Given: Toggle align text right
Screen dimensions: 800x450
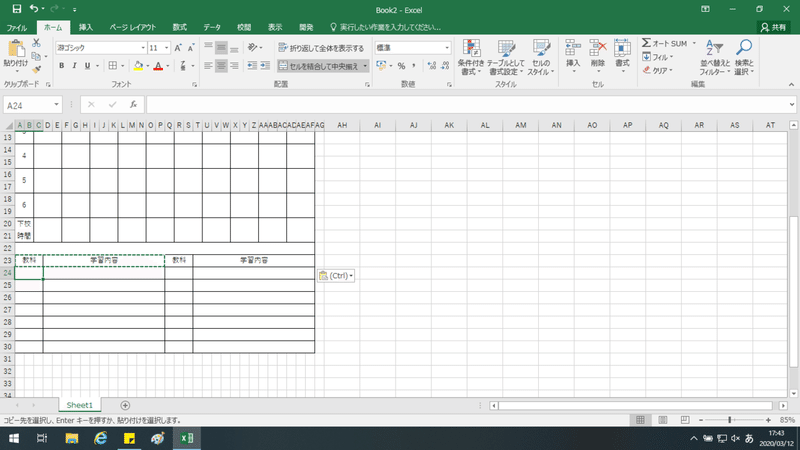Looking at the screenshot, I should coord(234,66).
